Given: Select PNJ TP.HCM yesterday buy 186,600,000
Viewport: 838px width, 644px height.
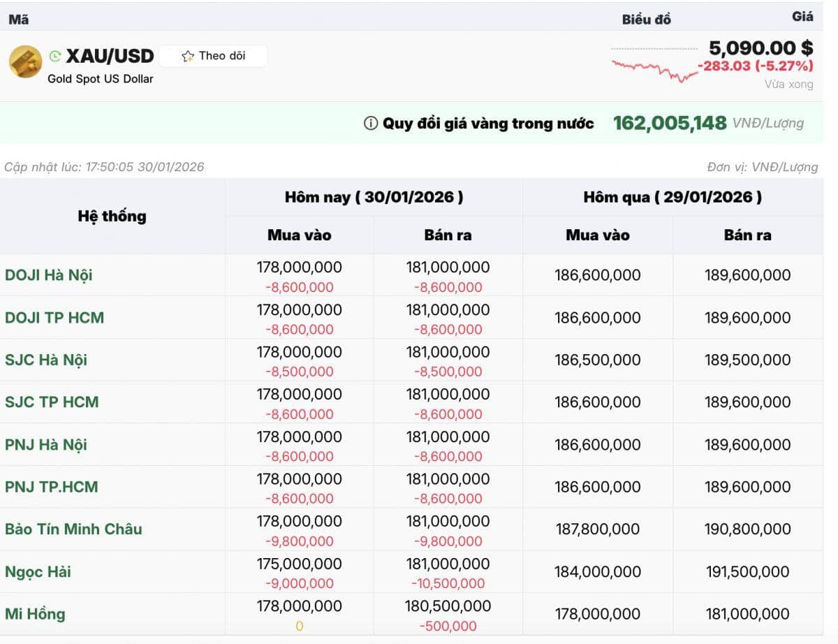Looking at the screenshot, I should point(598,487).
